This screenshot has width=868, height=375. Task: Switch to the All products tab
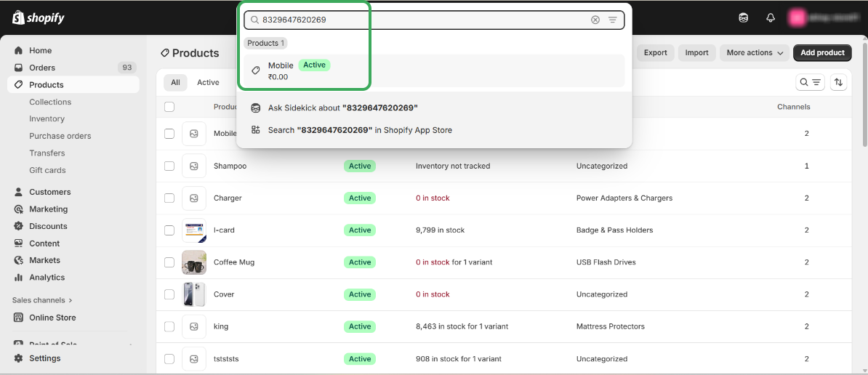[175, 82]
